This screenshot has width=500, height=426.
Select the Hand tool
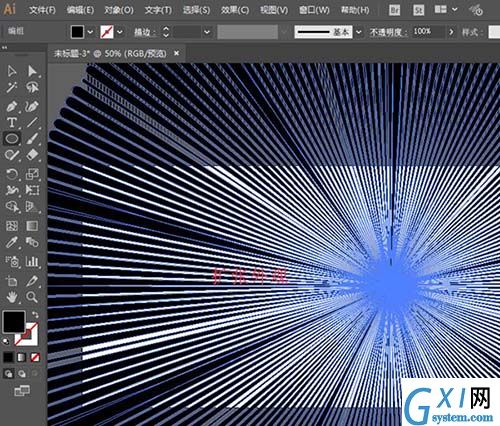click(12, 297)
